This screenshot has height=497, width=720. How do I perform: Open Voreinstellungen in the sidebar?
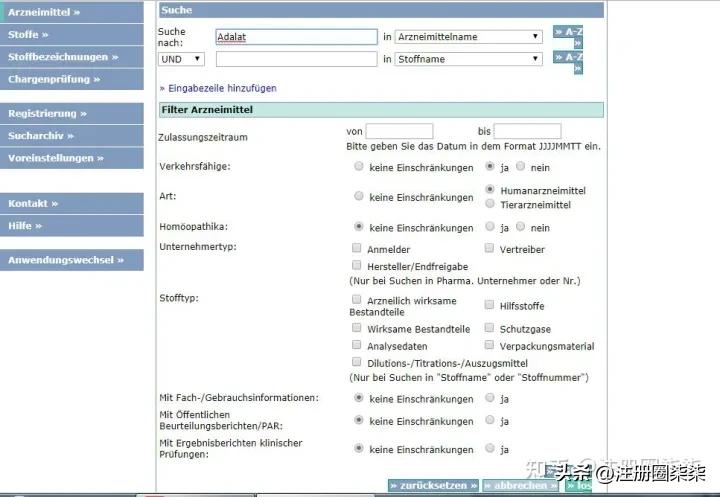pos(72,158)
